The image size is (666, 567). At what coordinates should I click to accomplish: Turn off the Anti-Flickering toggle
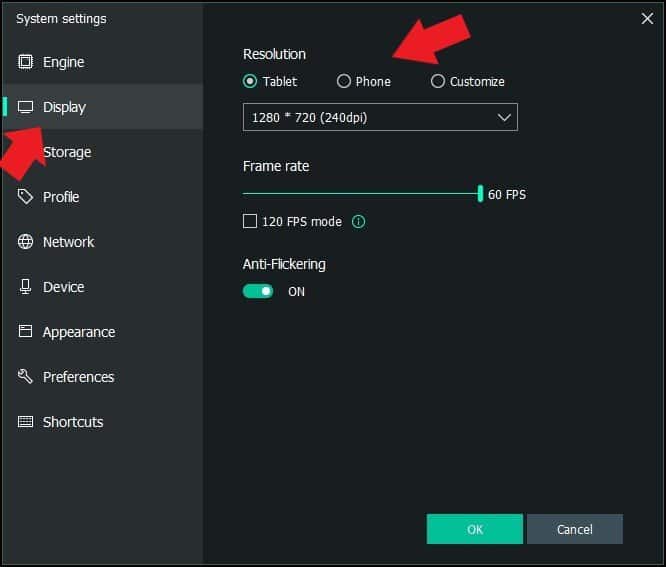pyautogui.click(x=258, y=292)
